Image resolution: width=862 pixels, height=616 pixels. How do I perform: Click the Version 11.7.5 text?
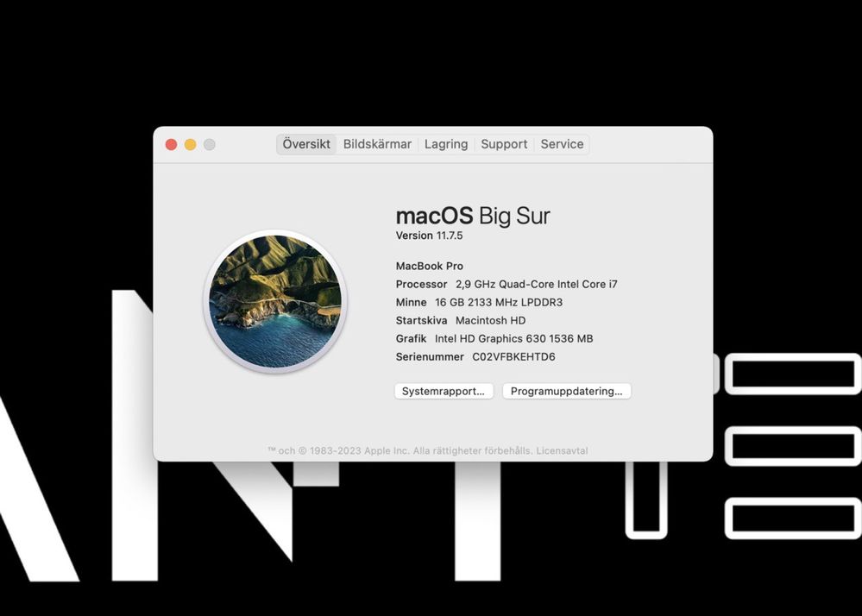(x=429, y=236)
